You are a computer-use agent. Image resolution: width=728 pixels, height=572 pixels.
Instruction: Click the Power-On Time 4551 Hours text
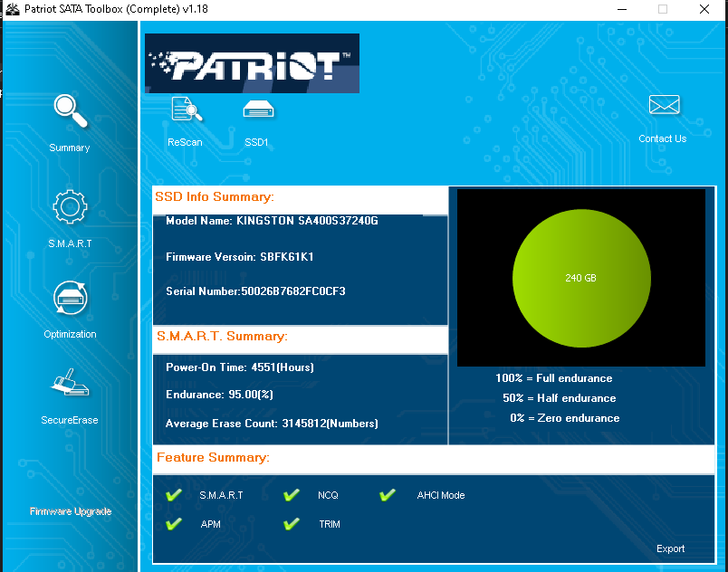240,367
